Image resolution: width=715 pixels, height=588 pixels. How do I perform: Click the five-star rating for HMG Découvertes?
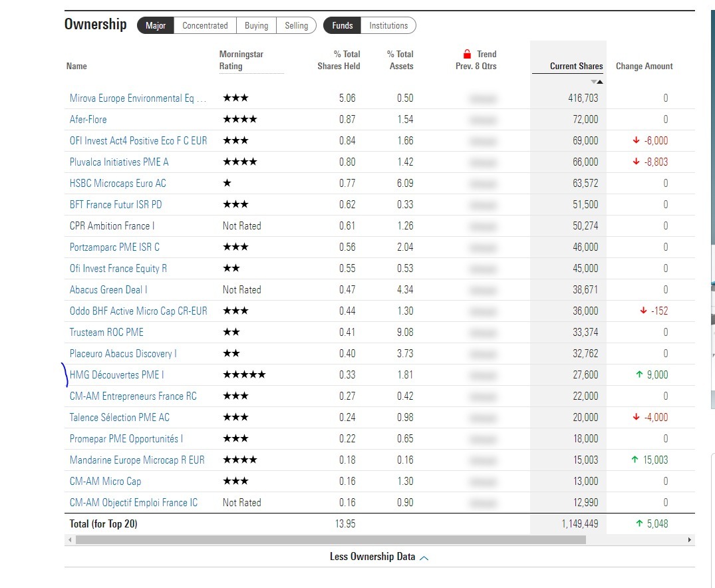[x=244, y=375]
